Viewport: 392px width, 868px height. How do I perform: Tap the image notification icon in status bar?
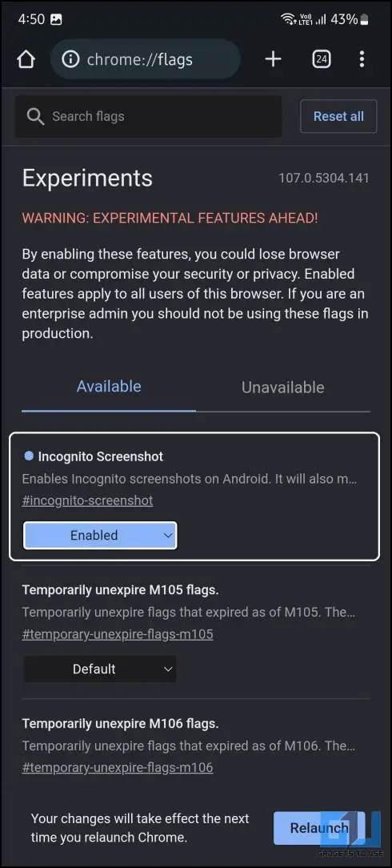click(x=56, y=19)
